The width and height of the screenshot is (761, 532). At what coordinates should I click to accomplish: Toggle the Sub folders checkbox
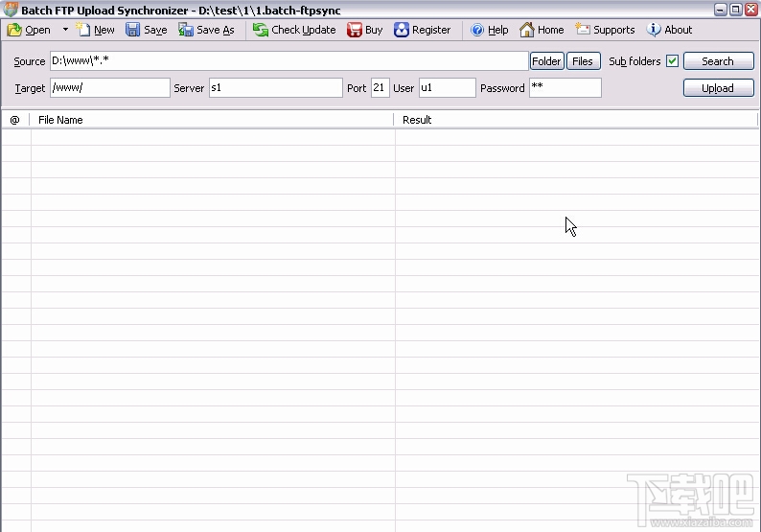pos(672,61)
